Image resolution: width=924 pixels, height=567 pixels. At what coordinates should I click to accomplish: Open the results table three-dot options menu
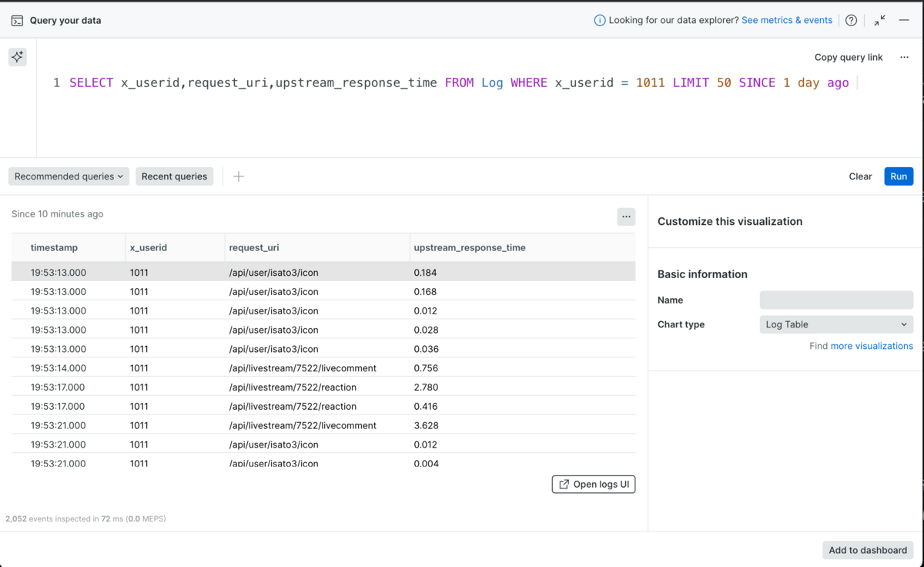click(626, 216)
